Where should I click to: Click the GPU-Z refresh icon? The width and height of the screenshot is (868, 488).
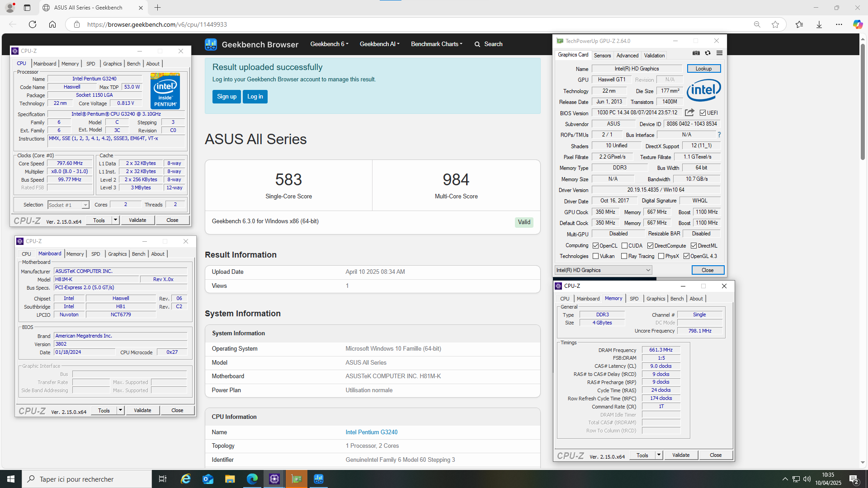coord(708,53)
